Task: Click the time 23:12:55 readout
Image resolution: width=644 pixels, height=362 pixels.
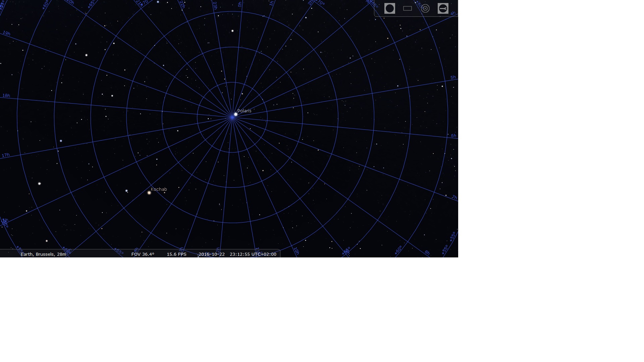Action: pyautogui.click(x=239, y=254)
